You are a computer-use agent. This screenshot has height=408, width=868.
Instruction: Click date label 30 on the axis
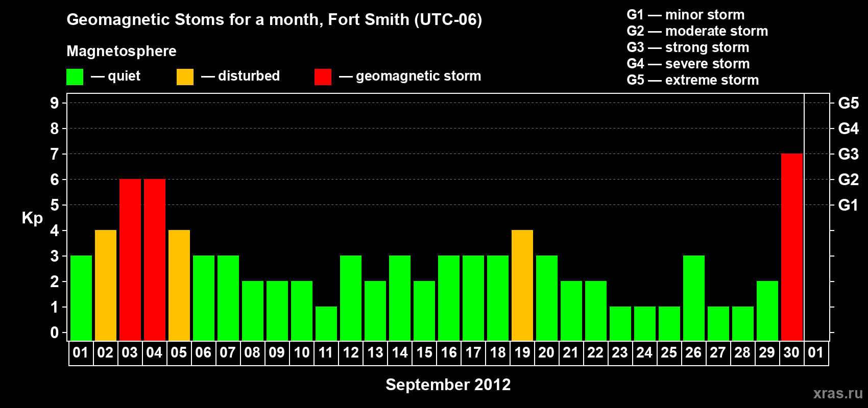click(x=791, y=352)
